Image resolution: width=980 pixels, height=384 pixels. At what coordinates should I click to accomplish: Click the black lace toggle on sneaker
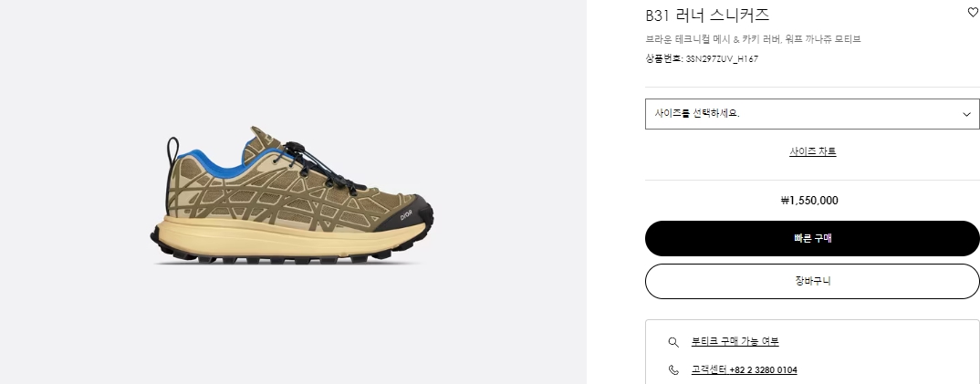[x=296, y=150]
